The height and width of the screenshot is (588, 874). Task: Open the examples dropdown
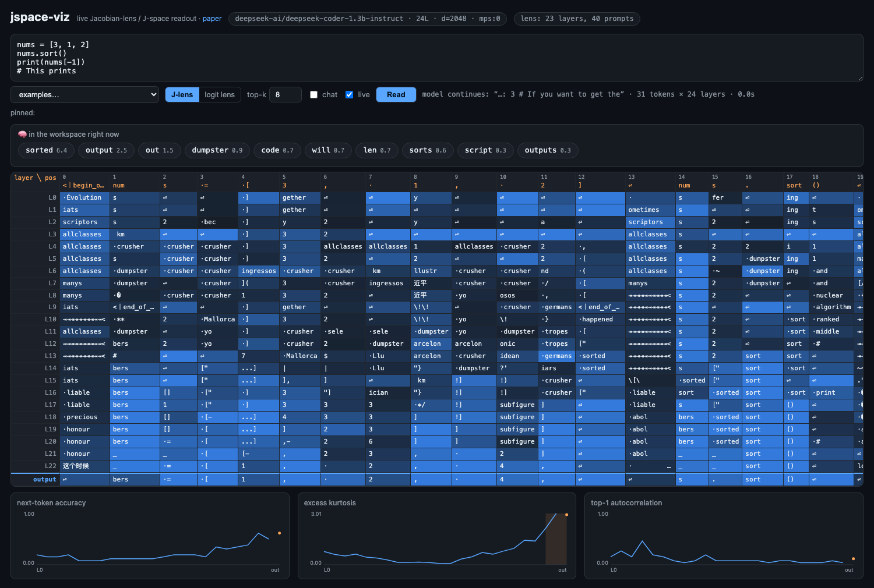tap(84, 94)
